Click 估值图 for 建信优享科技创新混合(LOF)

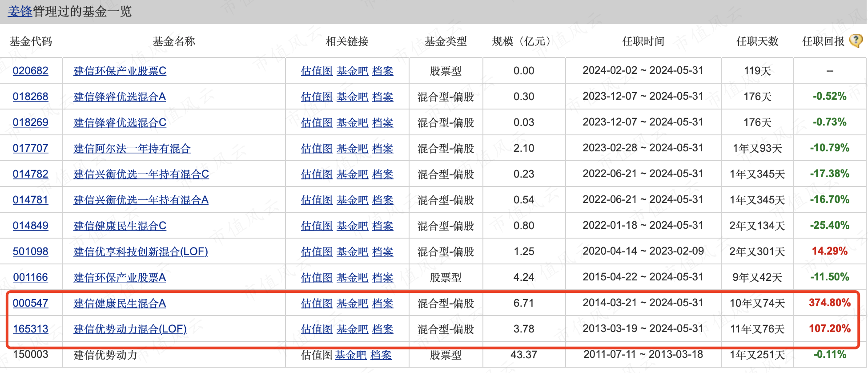coord(317,251)
